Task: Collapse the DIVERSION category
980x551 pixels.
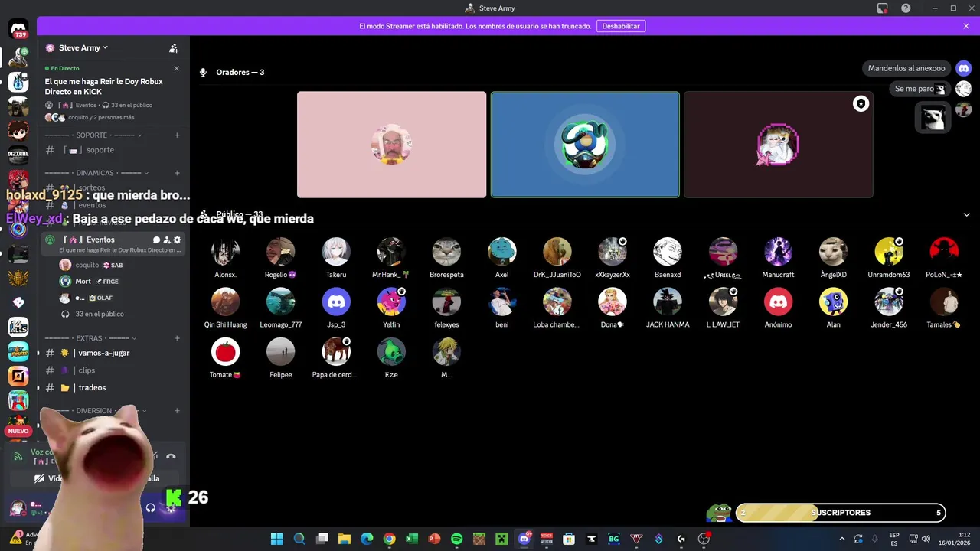Action: point(94,411)
